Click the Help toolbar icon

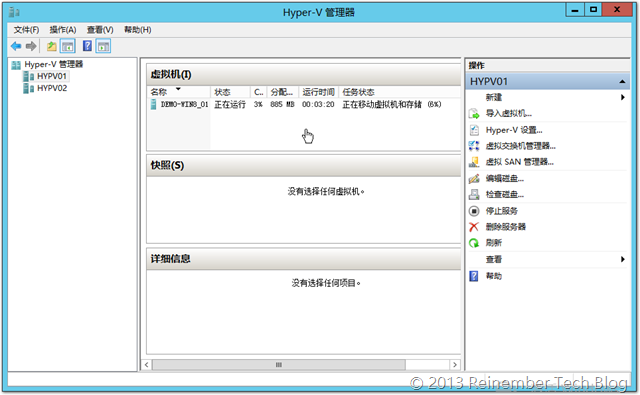click(x=87, y=46)
